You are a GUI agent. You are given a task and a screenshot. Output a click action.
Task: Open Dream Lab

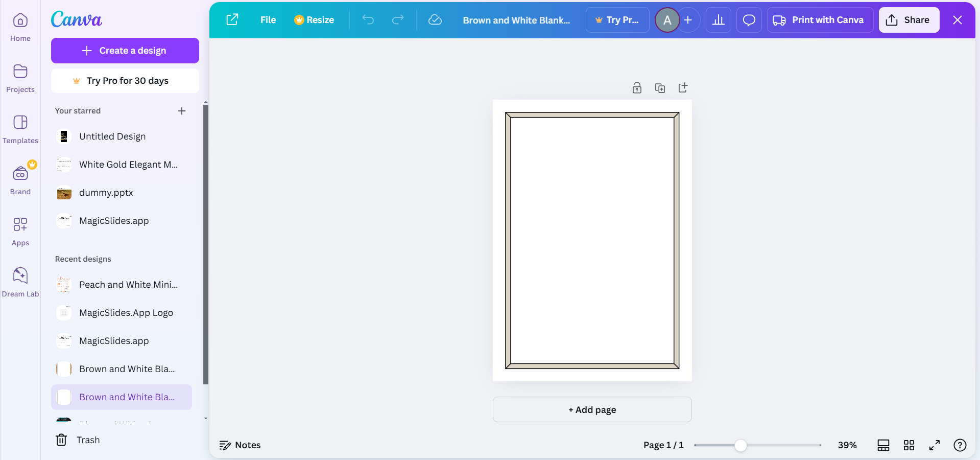point(20,283)
